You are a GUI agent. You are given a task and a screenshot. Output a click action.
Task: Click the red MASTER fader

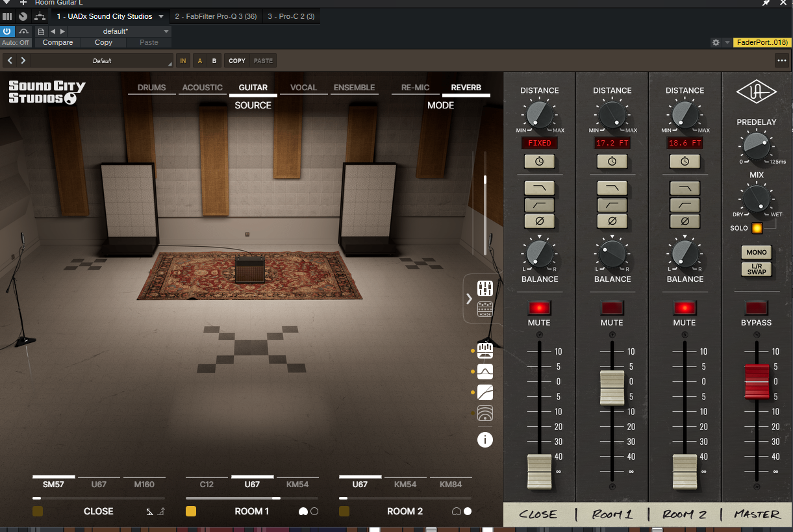(x=757, y=381)
